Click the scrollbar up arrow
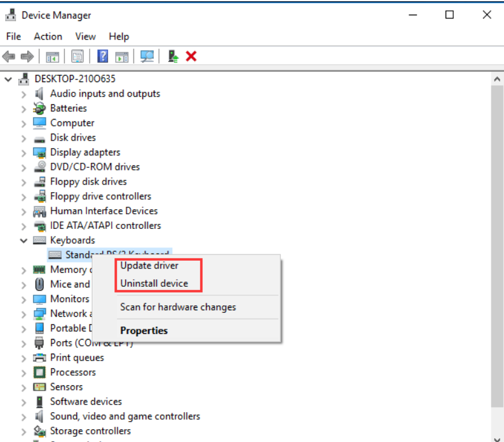The width and height of the screenshot is (504, 442). (497, 79)
